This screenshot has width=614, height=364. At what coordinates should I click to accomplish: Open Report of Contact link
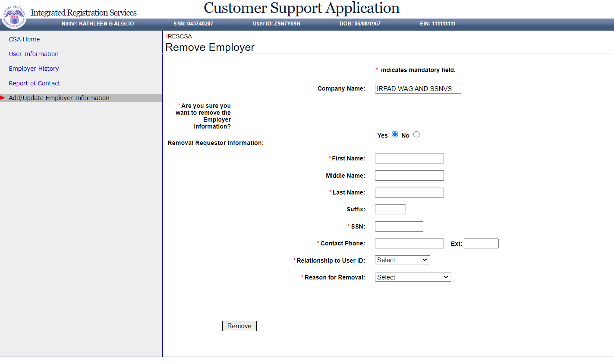click(x=35, y=83)
